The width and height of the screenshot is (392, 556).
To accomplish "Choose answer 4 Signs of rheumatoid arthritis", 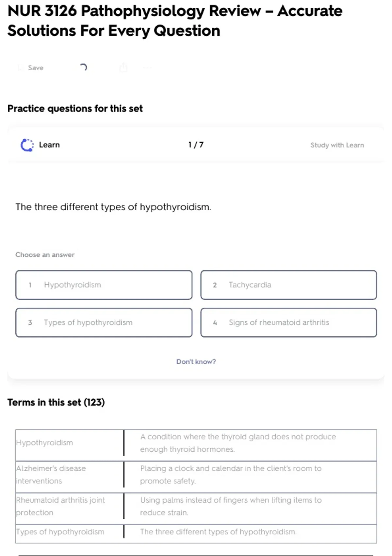I will pyautogui.click(x=288, y=322).
